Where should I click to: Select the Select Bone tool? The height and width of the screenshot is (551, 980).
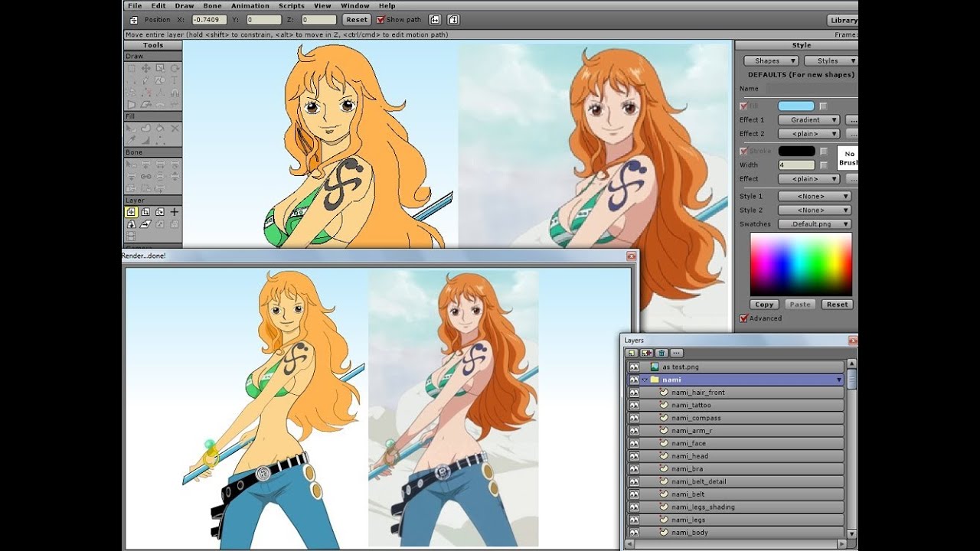click(131, 164)
